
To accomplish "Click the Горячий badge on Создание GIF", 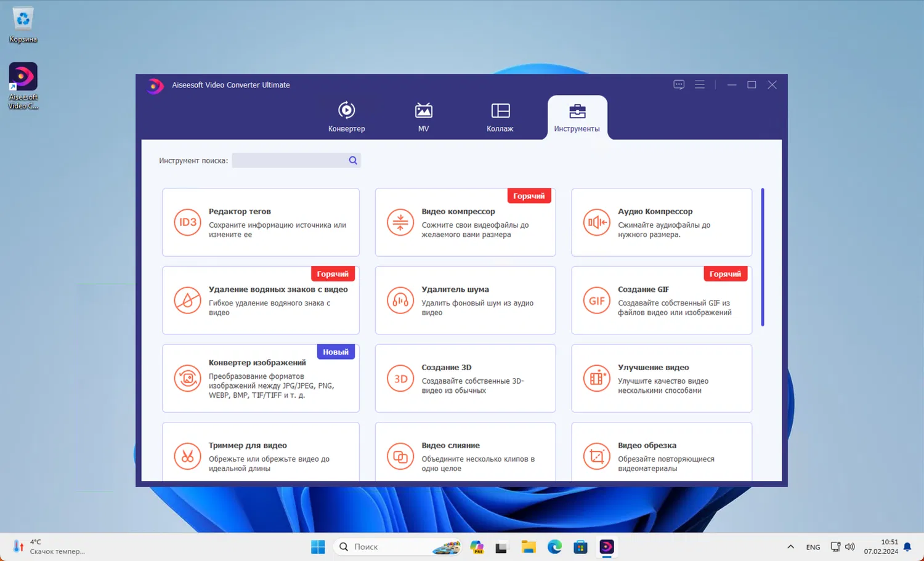I will click(x=725, y=274).
